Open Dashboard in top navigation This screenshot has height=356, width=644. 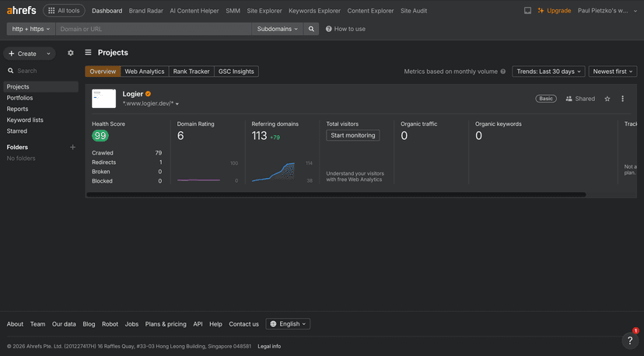[x=107, y=11]
